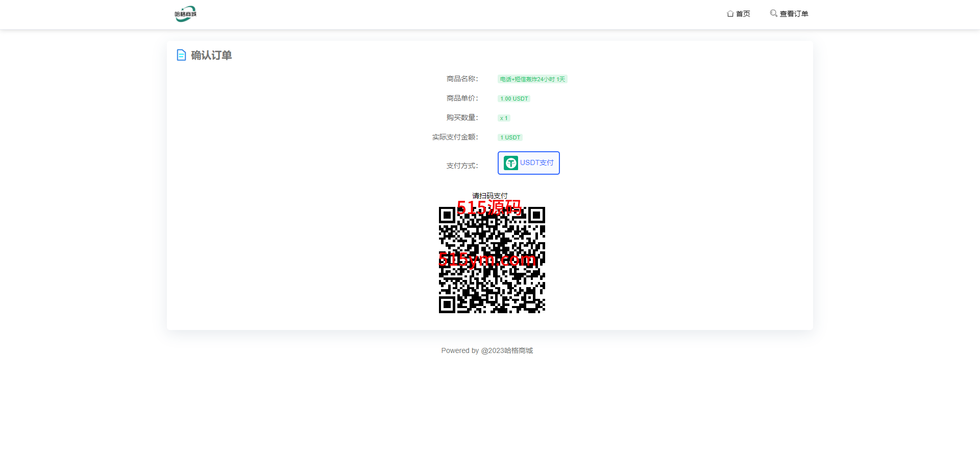Click the 1.00 USDT unit price tag
Image resolution: width=980 pixels, height=470 pixels.
(x=514, y=99)
